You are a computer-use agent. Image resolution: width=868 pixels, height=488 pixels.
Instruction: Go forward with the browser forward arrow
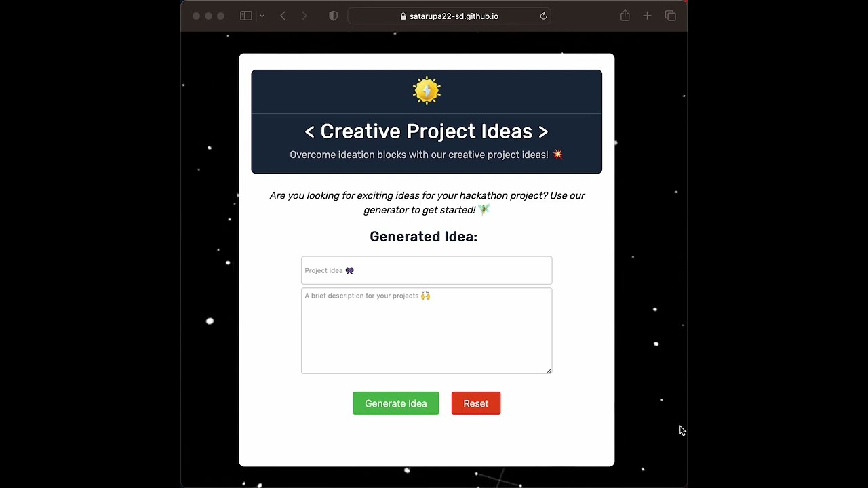[304, 16]
